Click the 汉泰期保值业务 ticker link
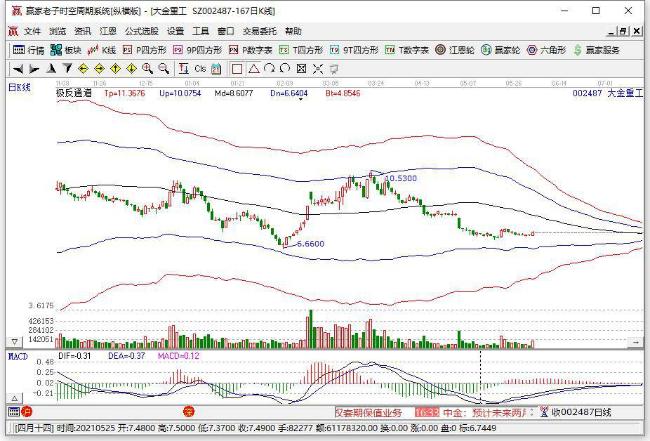650x441 pixels. (369, 412)
